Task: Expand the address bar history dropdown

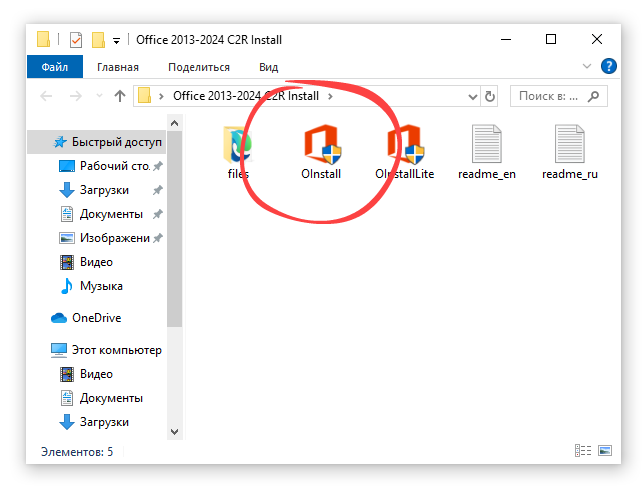Action: pos(472,97)
